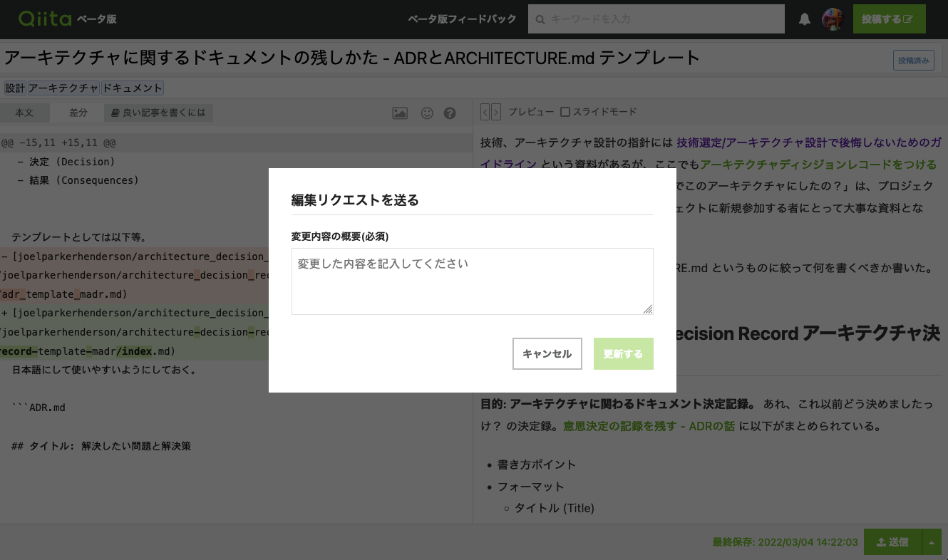Switch to the 差分 tab
Image resolution: width=948 pixels, height=560 pixels.
click(78, 113)
